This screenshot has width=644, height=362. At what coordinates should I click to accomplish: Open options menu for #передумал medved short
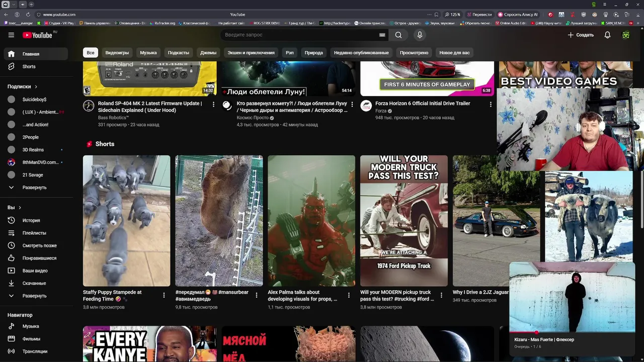pos(256,295)
